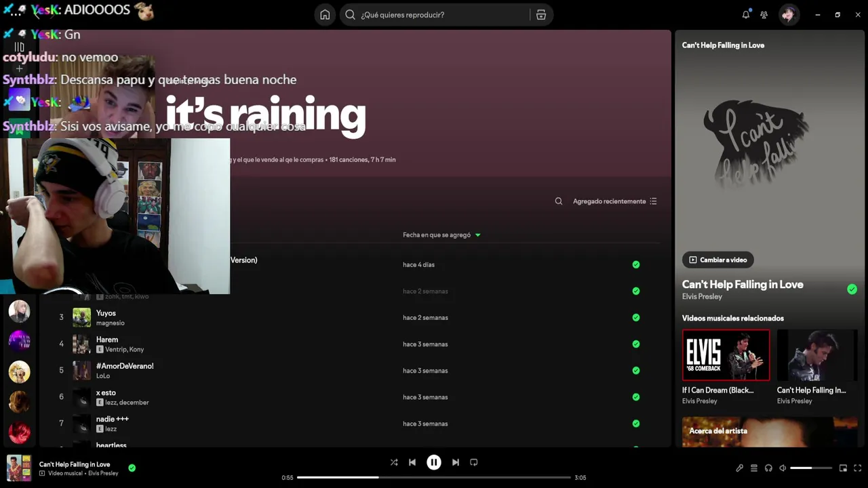Open Elvis Presley link in Now Playing panel
Viewport: 868px width, 488px height.
click(x=702, y=297)
